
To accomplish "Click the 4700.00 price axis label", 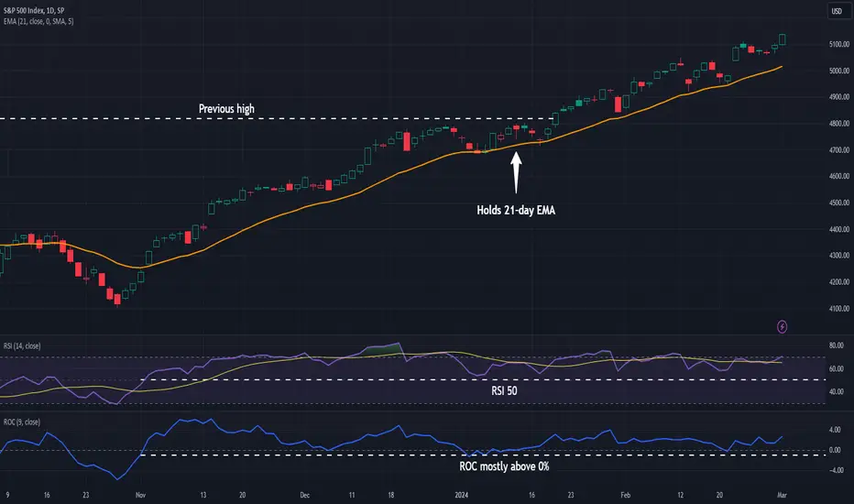I will pos(838,150).
